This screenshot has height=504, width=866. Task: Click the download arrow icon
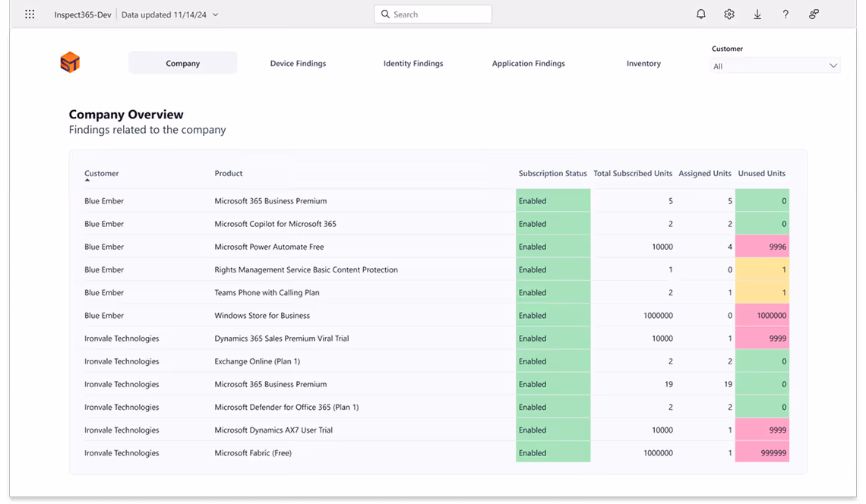tap(757, 14)
